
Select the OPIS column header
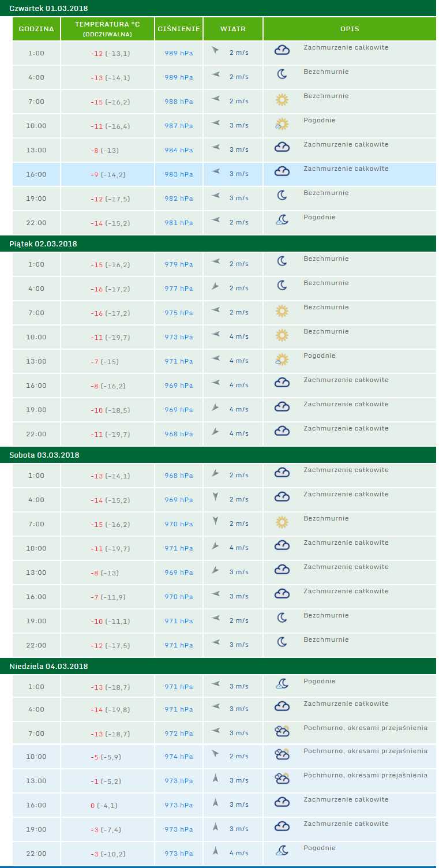350,29
